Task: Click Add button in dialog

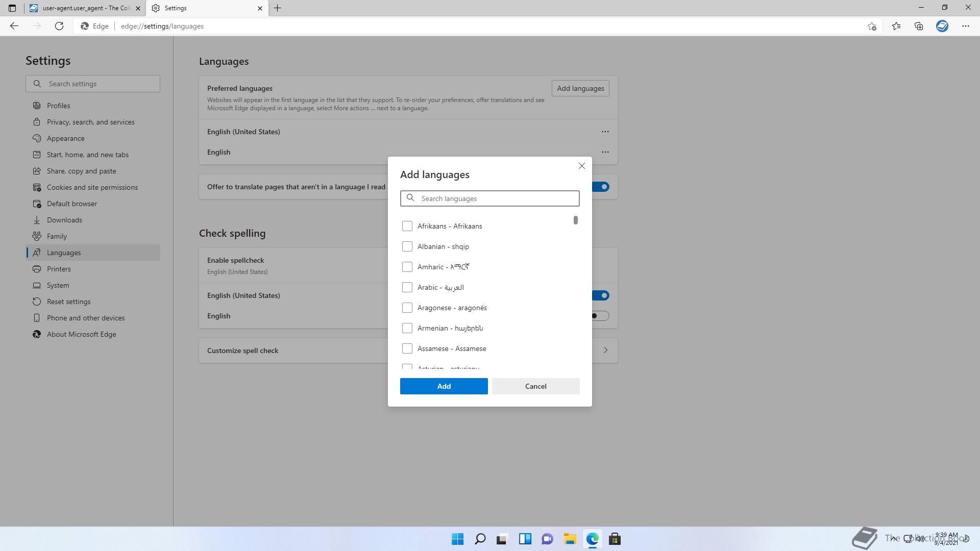Action: click(x=444, y=386)
